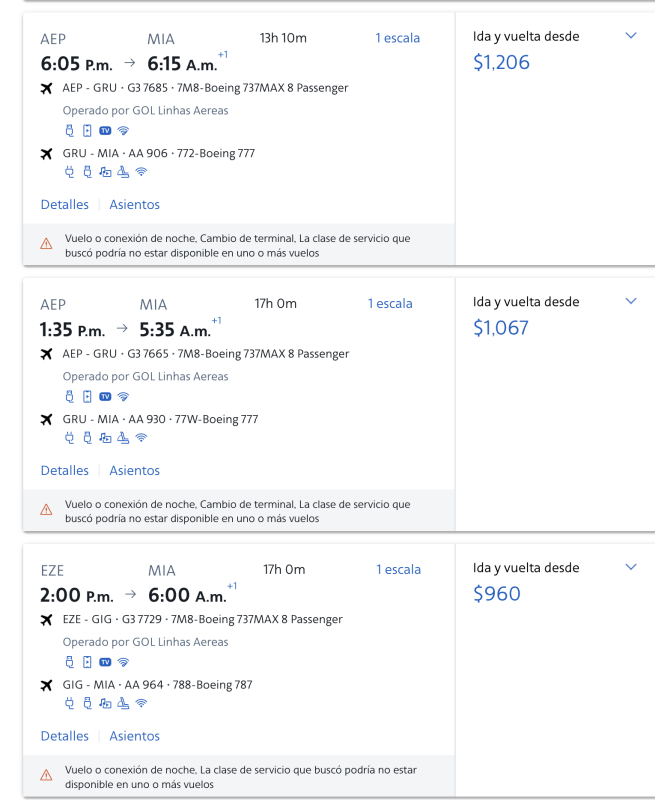Screen dimensions: 655x800
Task: Click the Wi-Fi icon on flight AA 906
Action: (x=141, y=172)
